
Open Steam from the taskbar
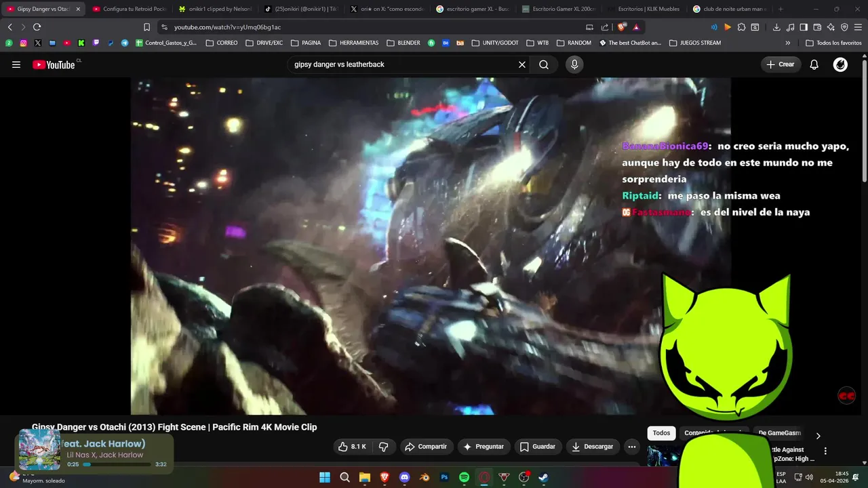(x=544, y=477)
